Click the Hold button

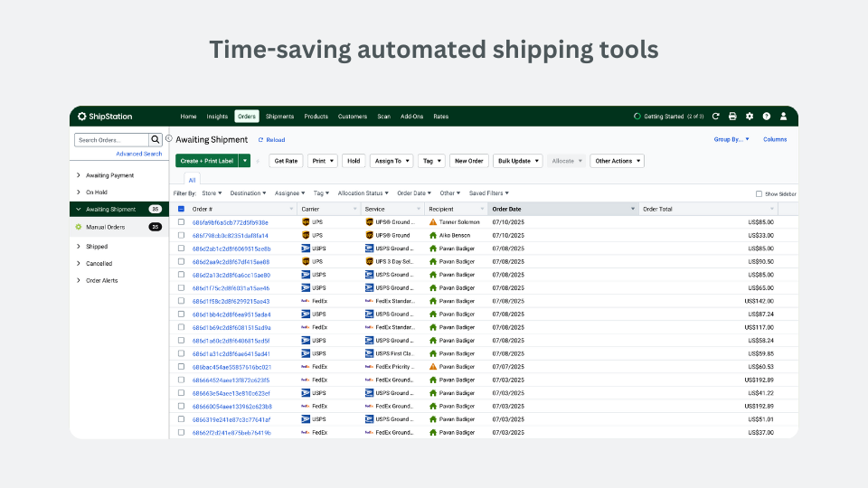pos(354,161)
